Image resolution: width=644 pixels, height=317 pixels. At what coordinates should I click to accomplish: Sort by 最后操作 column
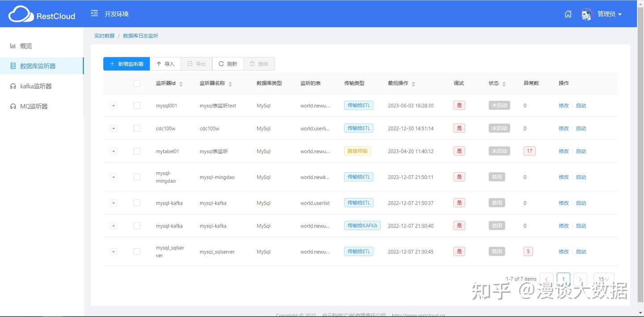pyautogui.click(x=413, y=84)
